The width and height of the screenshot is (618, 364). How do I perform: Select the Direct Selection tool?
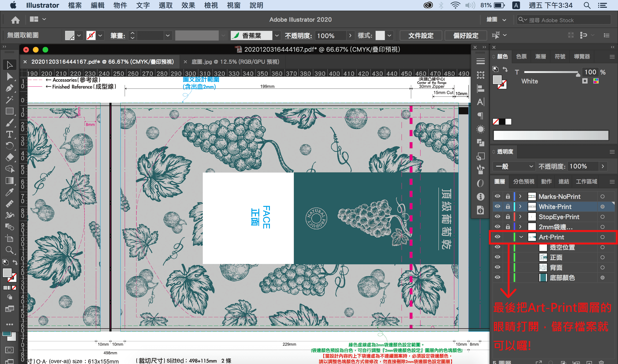(x=9, y=77)
